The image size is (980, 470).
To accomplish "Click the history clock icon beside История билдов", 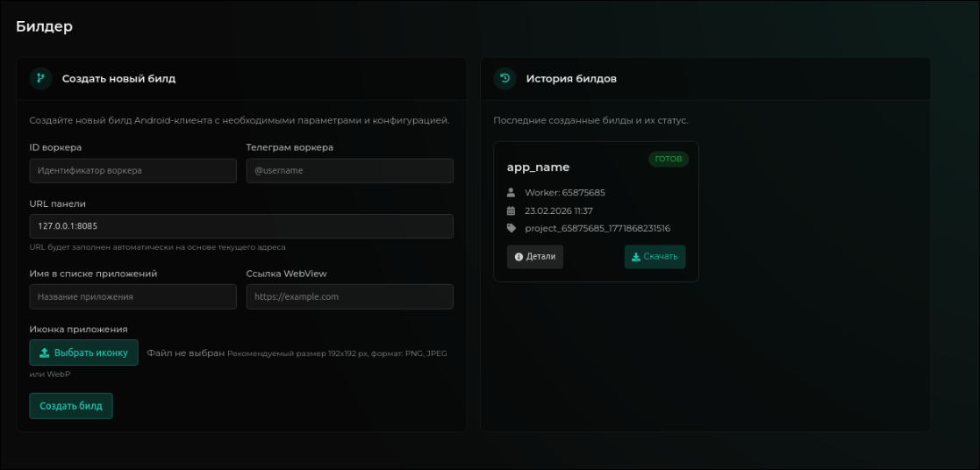I will (504, 78).
